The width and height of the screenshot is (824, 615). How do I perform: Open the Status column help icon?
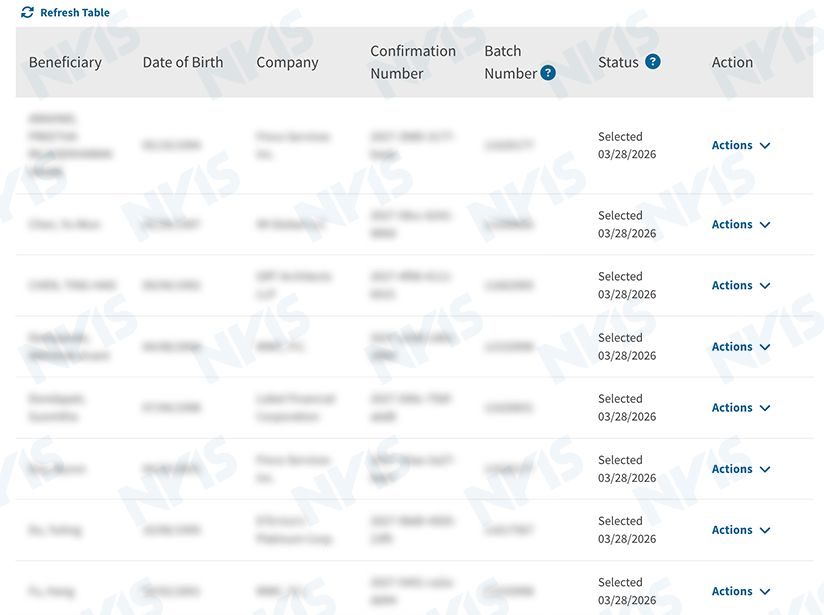tap(653, 62)
